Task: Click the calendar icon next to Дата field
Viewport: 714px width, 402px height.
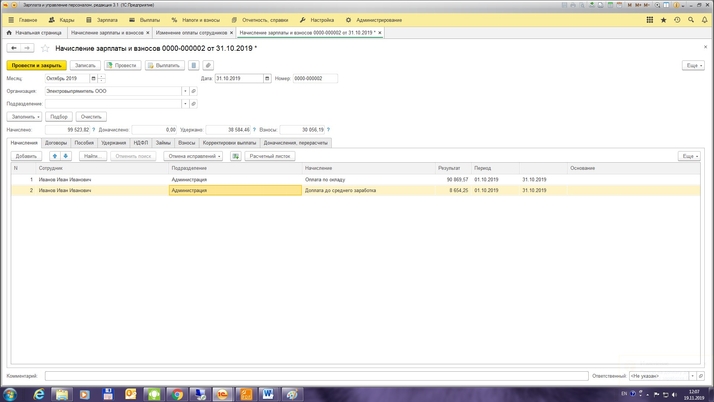Action: tap(267, 78)
